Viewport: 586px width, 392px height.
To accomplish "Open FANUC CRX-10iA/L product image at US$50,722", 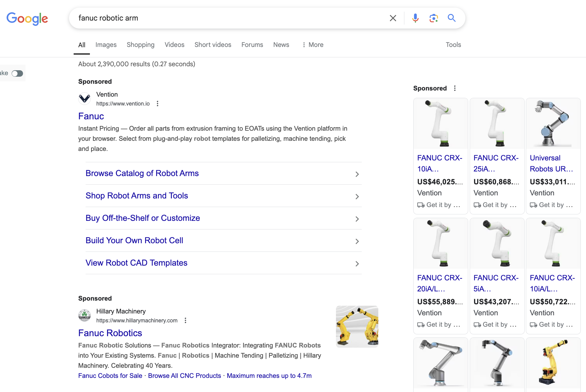I will [x=553, y=244].
